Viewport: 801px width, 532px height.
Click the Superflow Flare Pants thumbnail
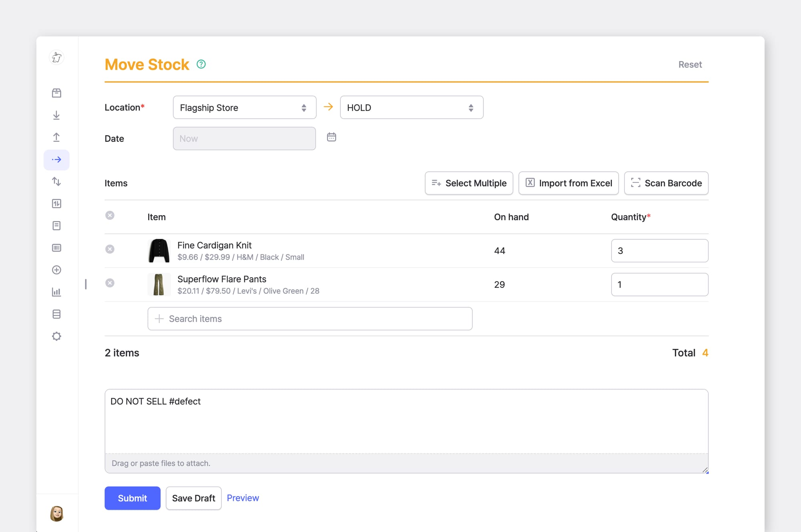159,284
